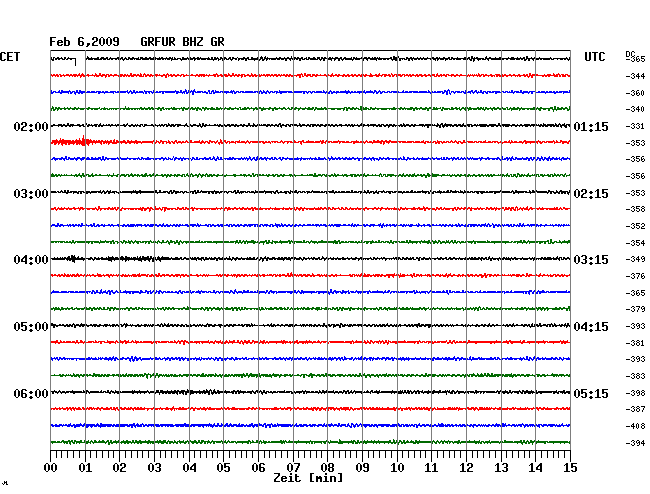Image resolution: width=650 pixels, height=494 pixels.
Task: Click minute tick label "11"
Action: pos(431,468)
